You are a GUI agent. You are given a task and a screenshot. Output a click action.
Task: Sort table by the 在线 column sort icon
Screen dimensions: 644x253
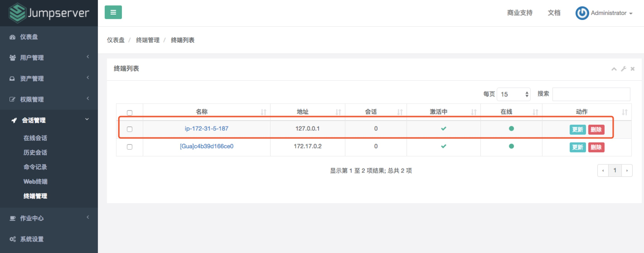pyautogui.click(x=535, y=112)
